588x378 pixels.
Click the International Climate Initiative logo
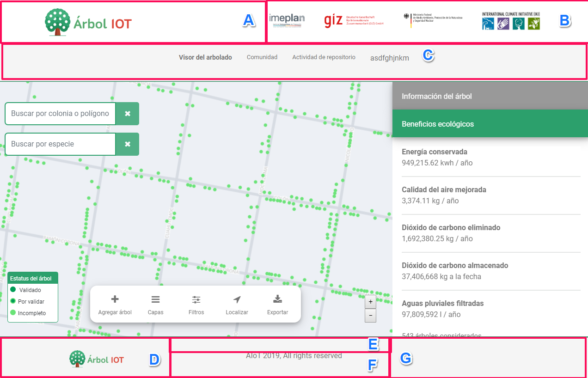coord(511,21)
